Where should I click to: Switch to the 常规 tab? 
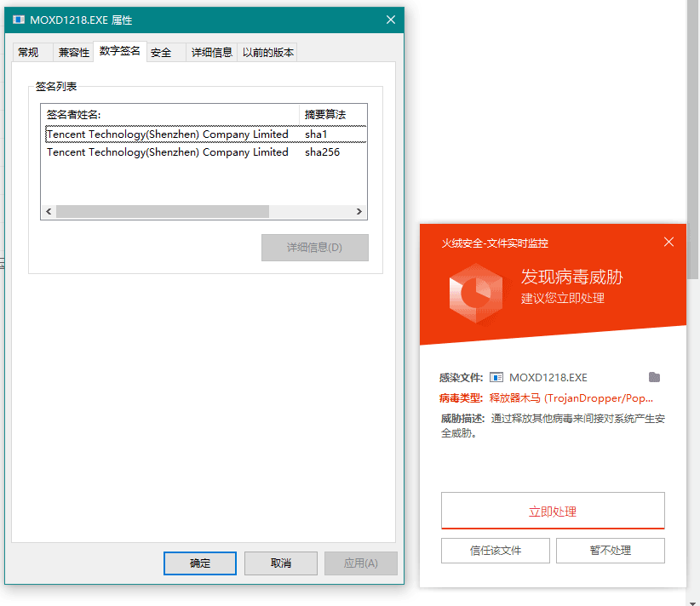pos(31,52)
